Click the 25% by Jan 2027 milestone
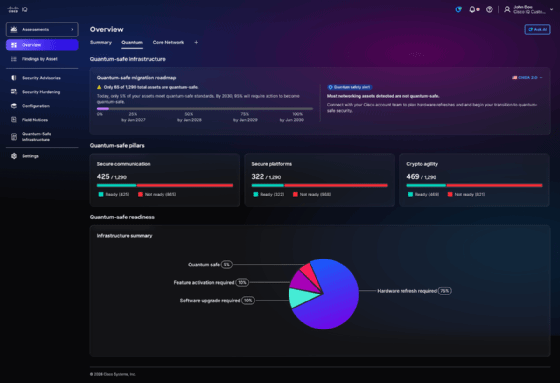Image resolution: width=560 pixels, height=383 pixels. 133,117
